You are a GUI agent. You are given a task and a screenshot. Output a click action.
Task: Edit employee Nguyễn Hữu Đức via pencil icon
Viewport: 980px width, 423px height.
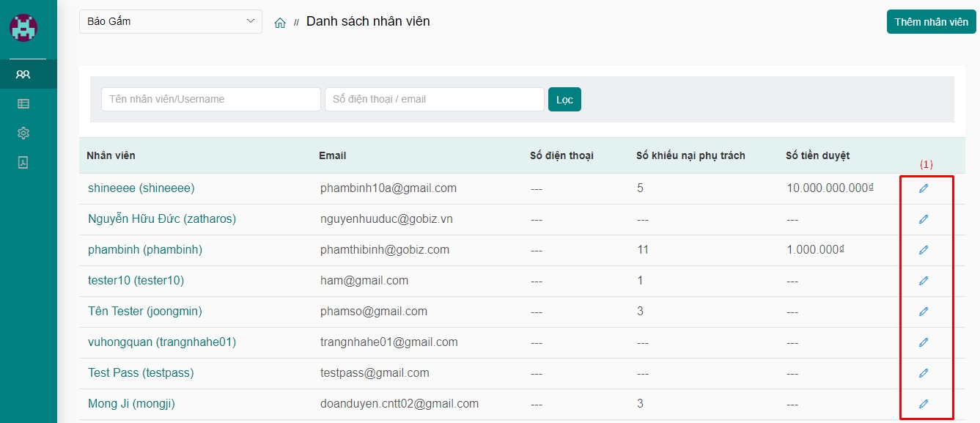(924, 219)
